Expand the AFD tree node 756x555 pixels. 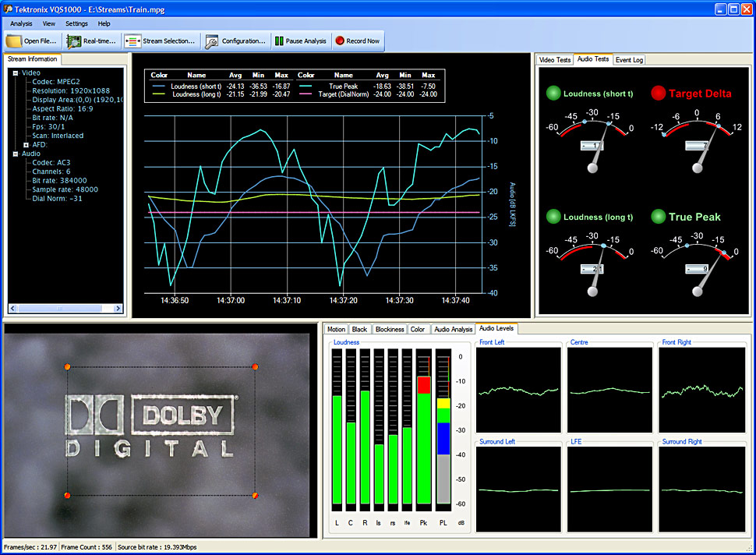26,144
